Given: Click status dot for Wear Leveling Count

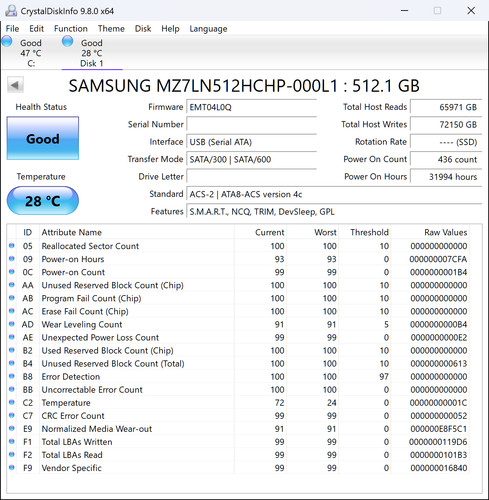Looking at the screenshot, I should pyautogui.click(x=12, y=324).
